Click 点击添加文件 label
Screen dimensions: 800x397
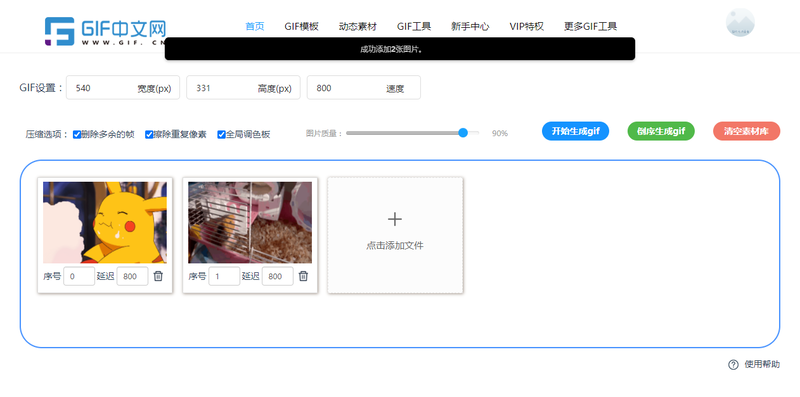[395, 245]
